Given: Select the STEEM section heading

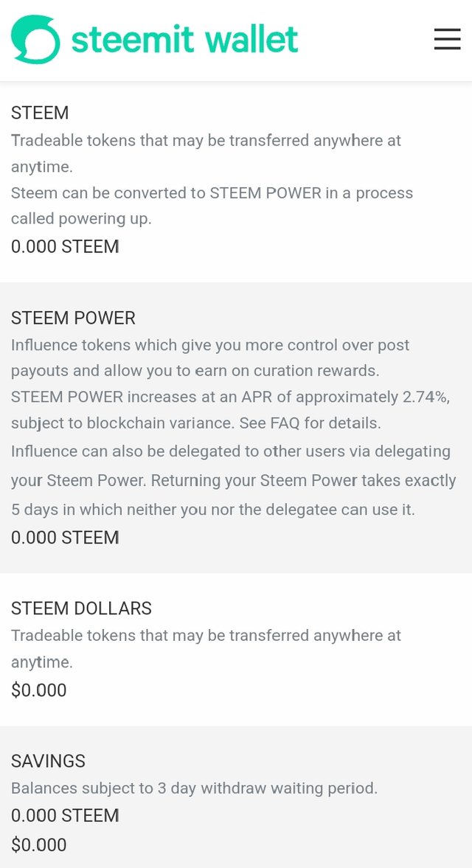Looking at the screenshot, I should [x=40, y=113].
